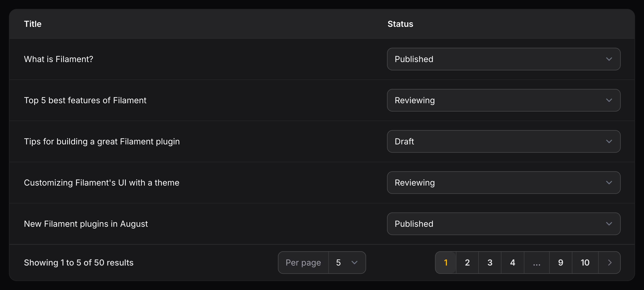The image size is (644, 290).
Task: Click the chevron on the Draft status field
Action: 609,141
